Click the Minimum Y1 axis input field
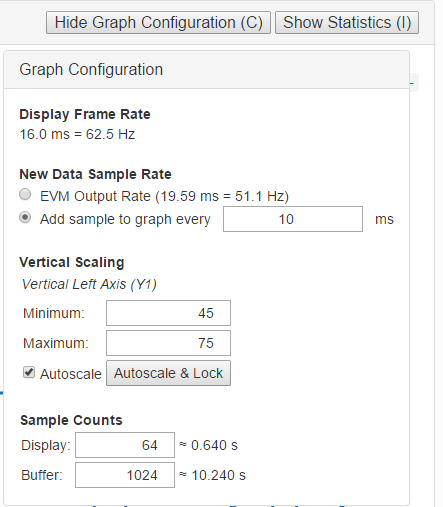 [x=168, y=313]
